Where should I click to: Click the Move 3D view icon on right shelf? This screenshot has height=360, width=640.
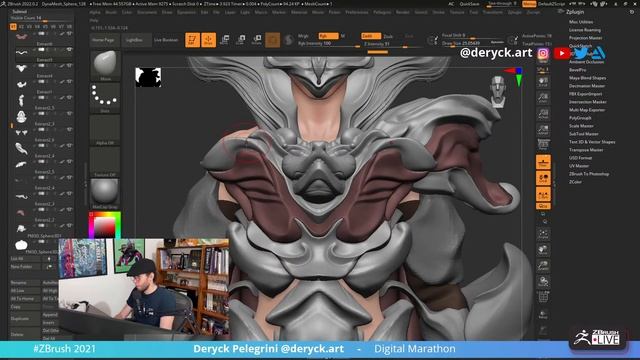543,249
